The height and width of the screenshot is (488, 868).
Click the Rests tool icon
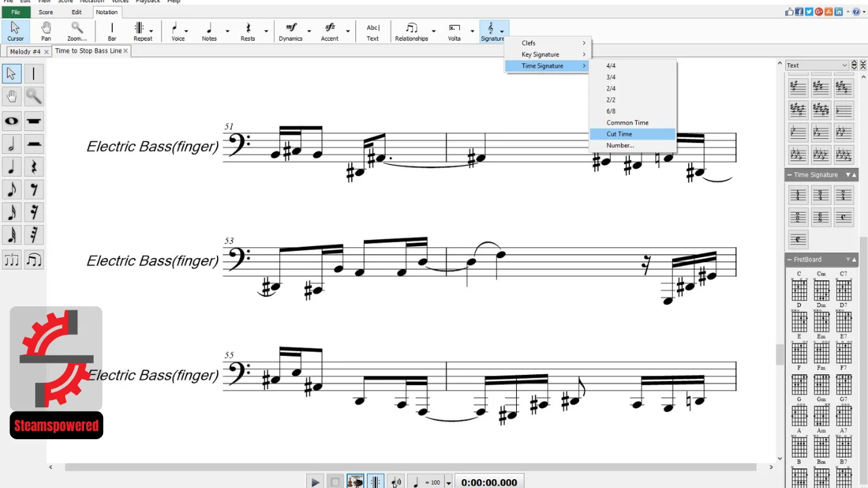coord(248,28)
